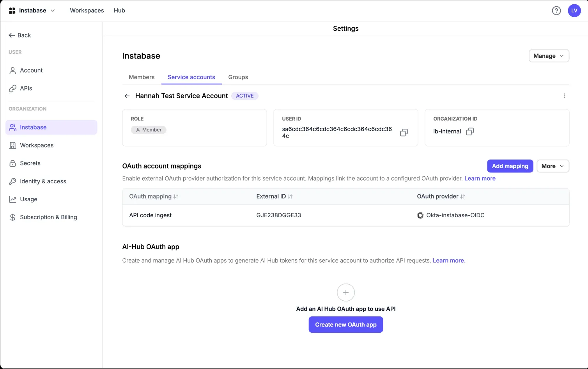Click the Account person icon in the sidebar
588x369 pixels.
[12, 70]
